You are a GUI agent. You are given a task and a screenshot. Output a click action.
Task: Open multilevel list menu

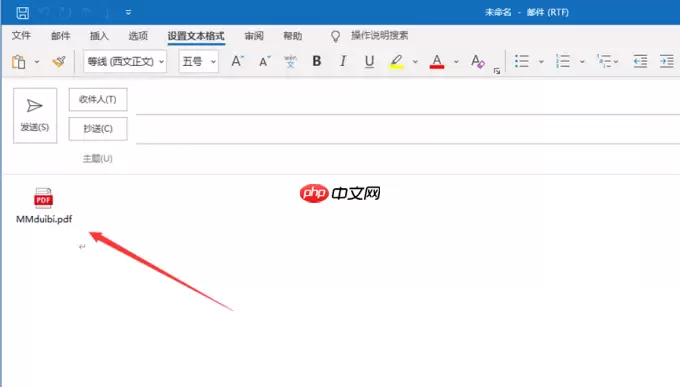click(x=607, y=62)
